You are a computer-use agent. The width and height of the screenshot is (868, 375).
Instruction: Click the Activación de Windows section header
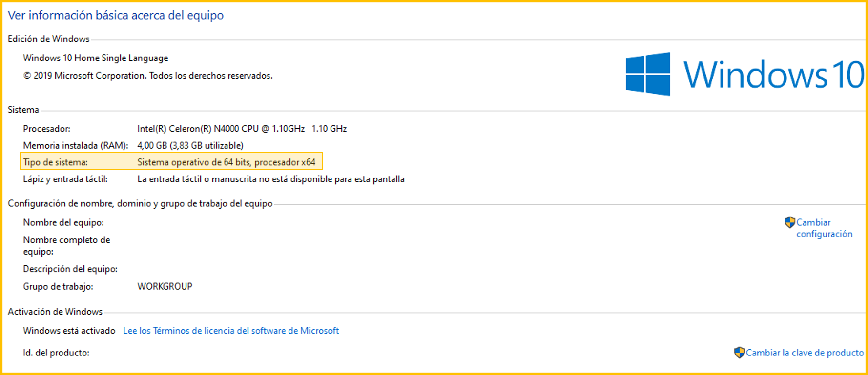(x=55, y=312)
